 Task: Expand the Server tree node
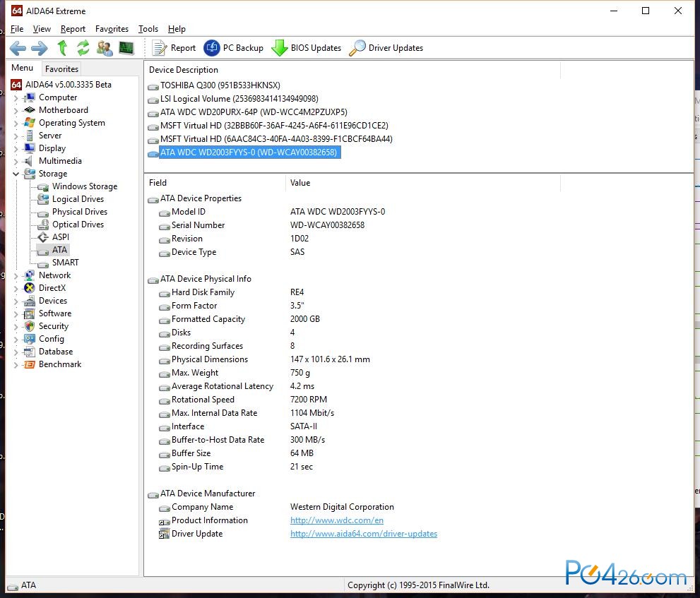(x=16, y=136)
